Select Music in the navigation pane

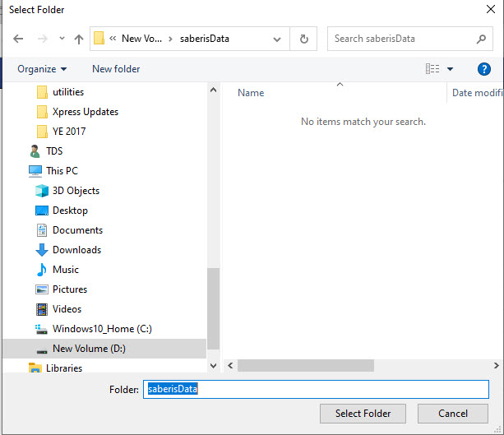(x=66, y=270)
